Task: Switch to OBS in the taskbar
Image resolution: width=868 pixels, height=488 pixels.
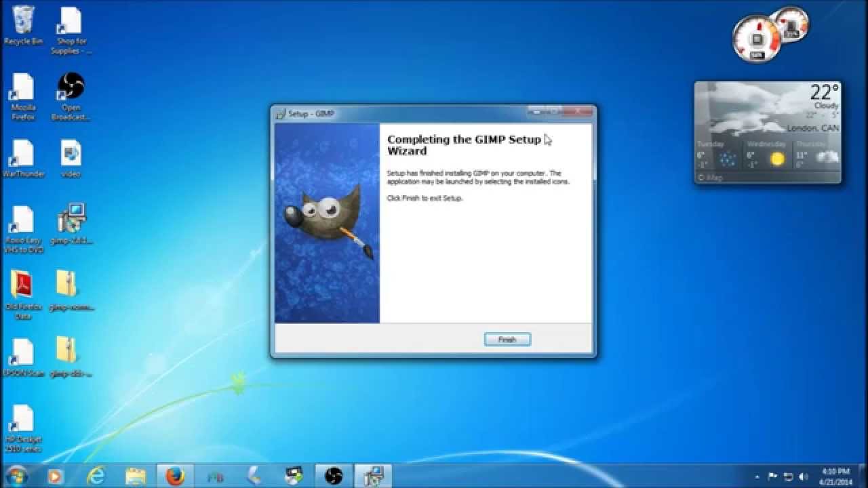Action: click(x=333, y=476)
